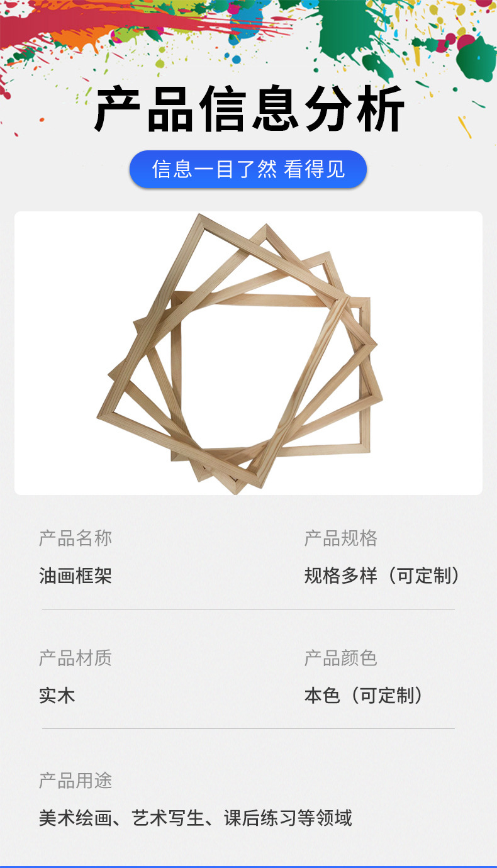Viewport: 497px width, 868px height.
Task: Click 规格多样（可定制） specification value
Action: 383,576
